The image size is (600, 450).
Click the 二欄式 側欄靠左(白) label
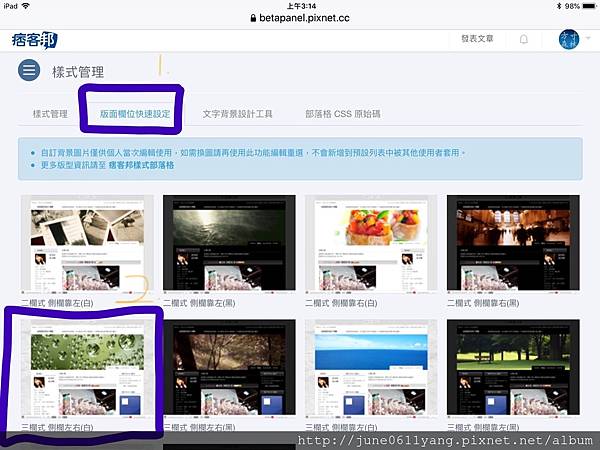[57, 303]
